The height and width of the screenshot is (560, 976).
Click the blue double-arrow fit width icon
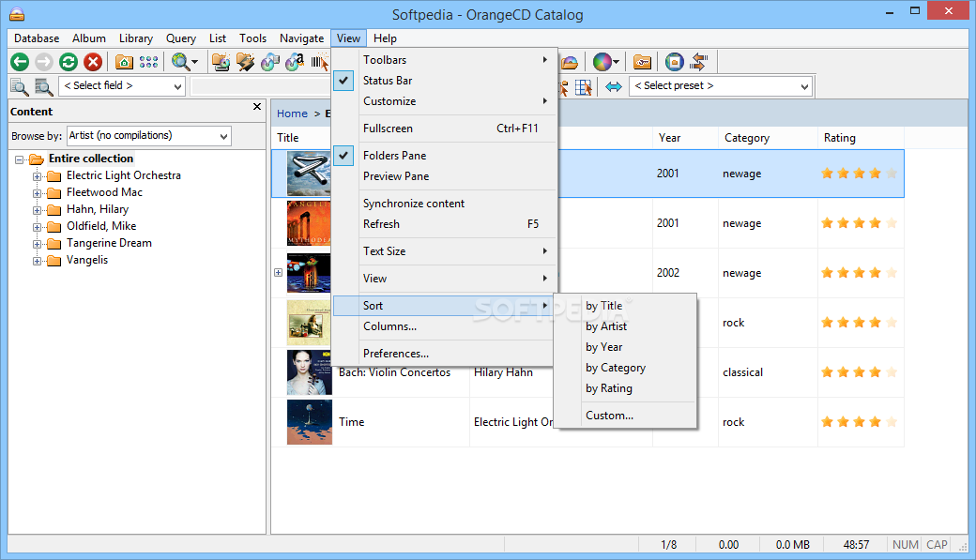[614, 87]
